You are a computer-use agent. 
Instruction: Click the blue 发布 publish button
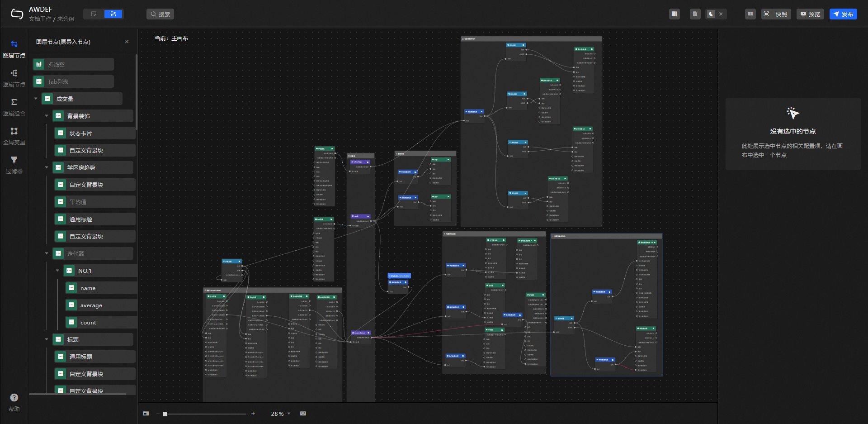coord(843,14)
